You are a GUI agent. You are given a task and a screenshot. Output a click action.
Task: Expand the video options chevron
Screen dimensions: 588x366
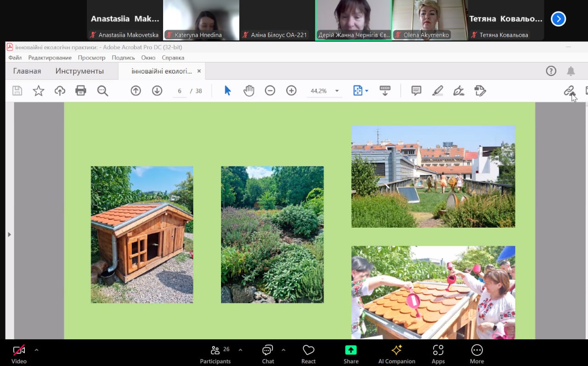[37, 350]
